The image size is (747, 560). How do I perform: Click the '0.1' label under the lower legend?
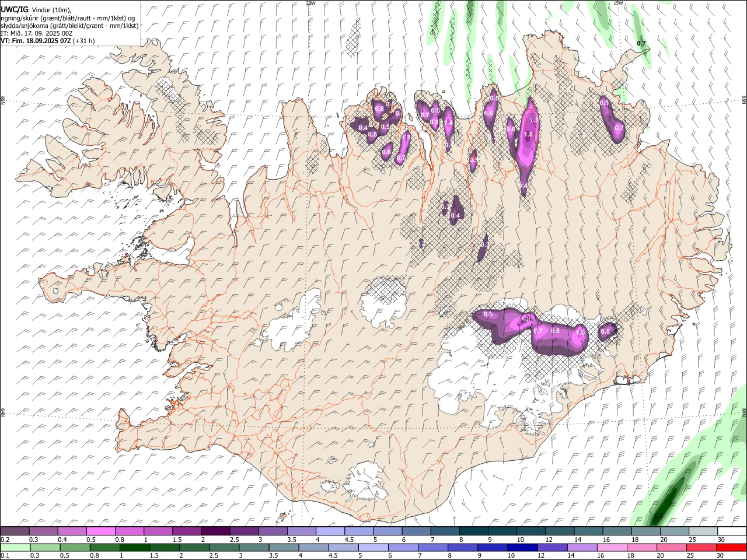[x=5, y=556]
